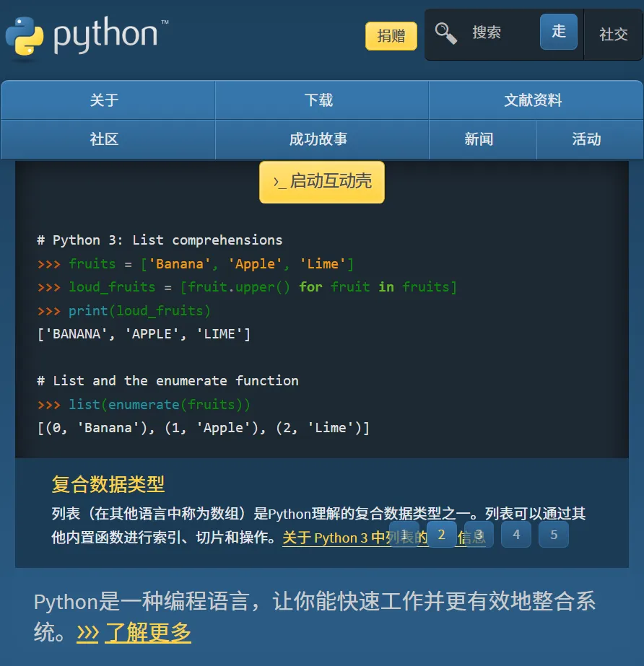644x666 pixels.
Task: Click the print(loud_fruits) code line
Action: click(x=124, y=311)
